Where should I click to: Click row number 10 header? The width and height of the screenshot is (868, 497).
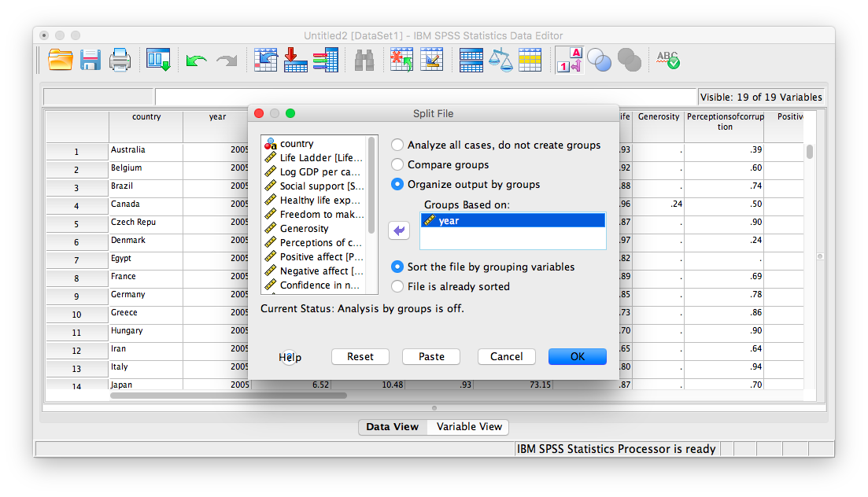coord(77,315)
